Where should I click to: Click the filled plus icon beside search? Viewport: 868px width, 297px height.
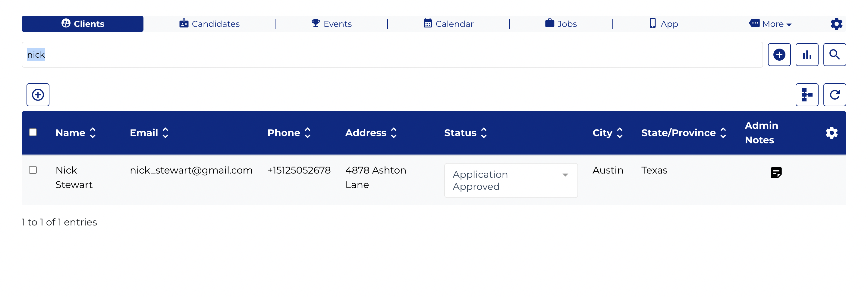point(779,55)
